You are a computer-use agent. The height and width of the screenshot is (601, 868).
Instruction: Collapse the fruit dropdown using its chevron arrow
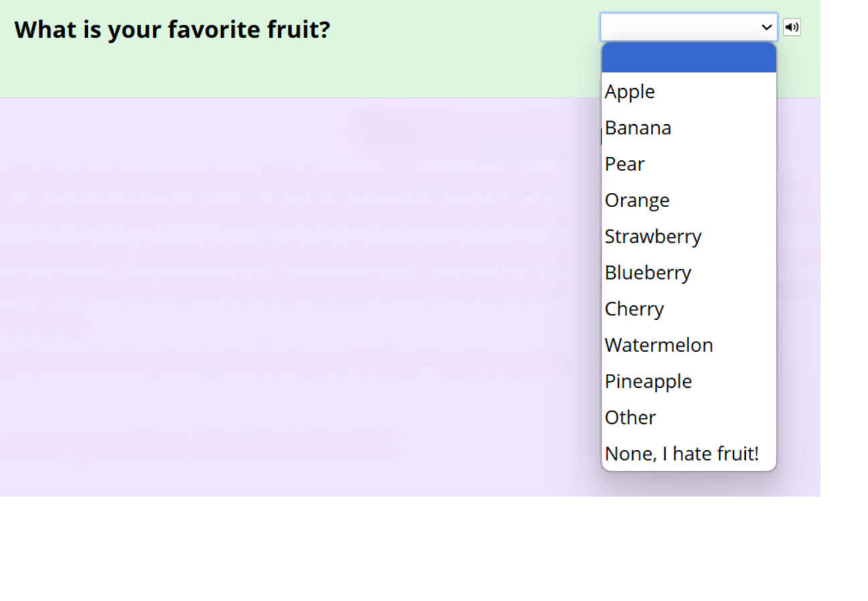pos(767,27)
